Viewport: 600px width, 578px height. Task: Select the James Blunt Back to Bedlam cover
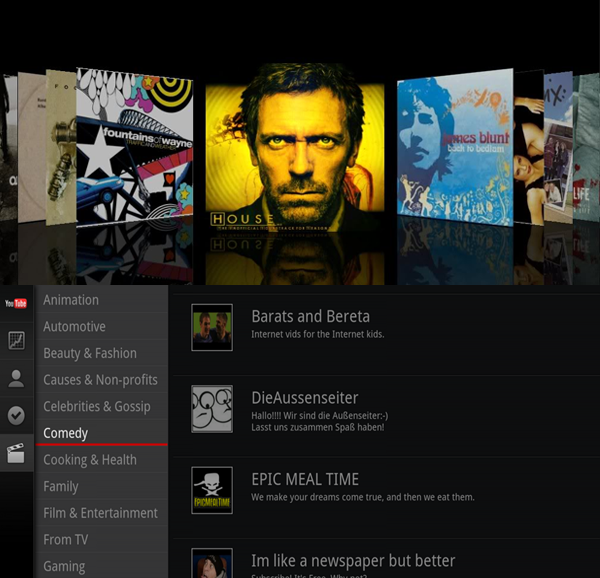click(x=455, y=147)
